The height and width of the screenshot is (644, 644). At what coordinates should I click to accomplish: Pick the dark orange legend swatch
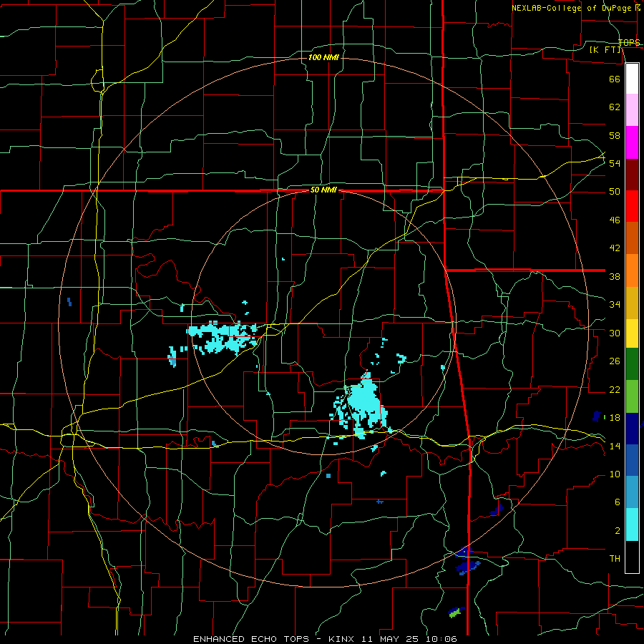click(632, 238)
